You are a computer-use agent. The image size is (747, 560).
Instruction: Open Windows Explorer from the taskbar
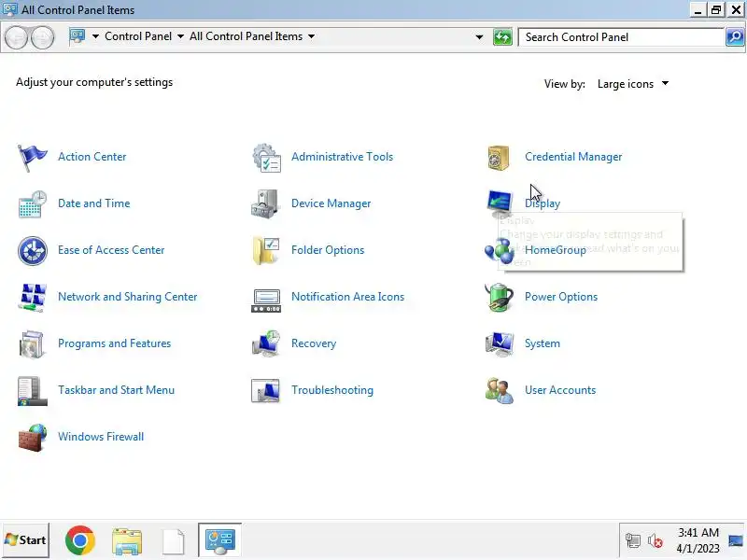pos(127,541)
